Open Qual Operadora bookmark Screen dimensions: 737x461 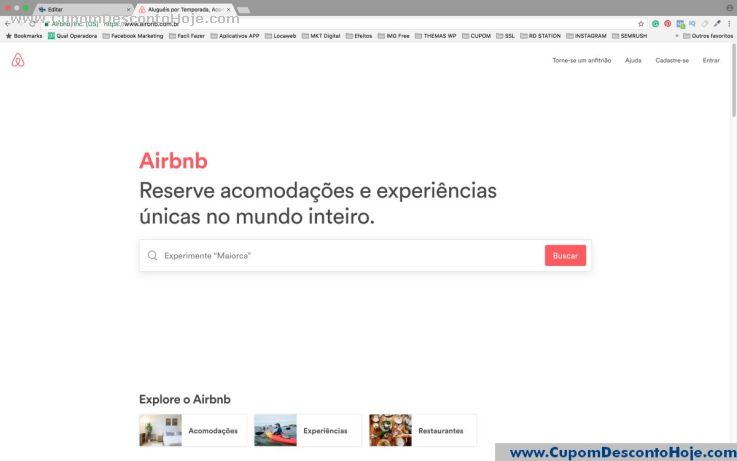coord(72,36)
